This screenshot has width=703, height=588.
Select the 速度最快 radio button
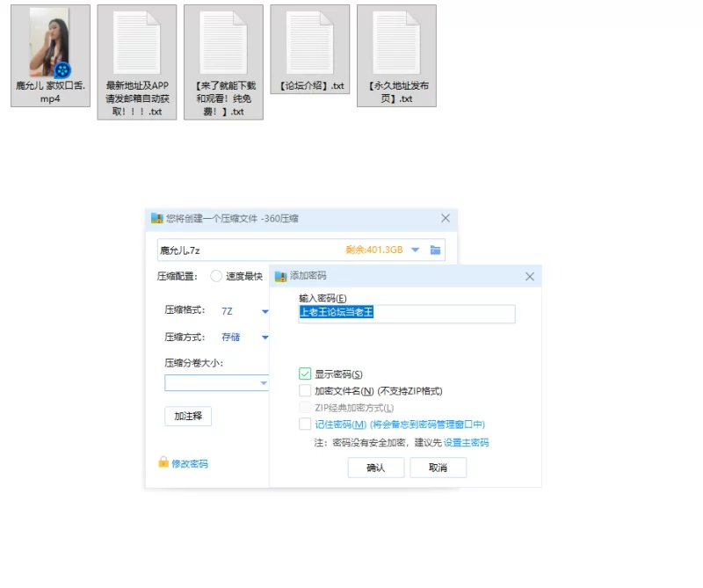[216, 276]
